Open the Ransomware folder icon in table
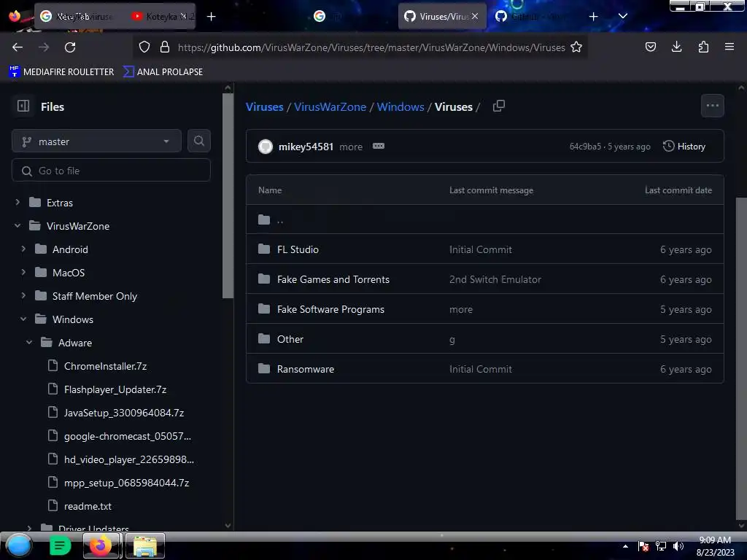Viewport: 747px width, 560px height. [x=264, y=368]
